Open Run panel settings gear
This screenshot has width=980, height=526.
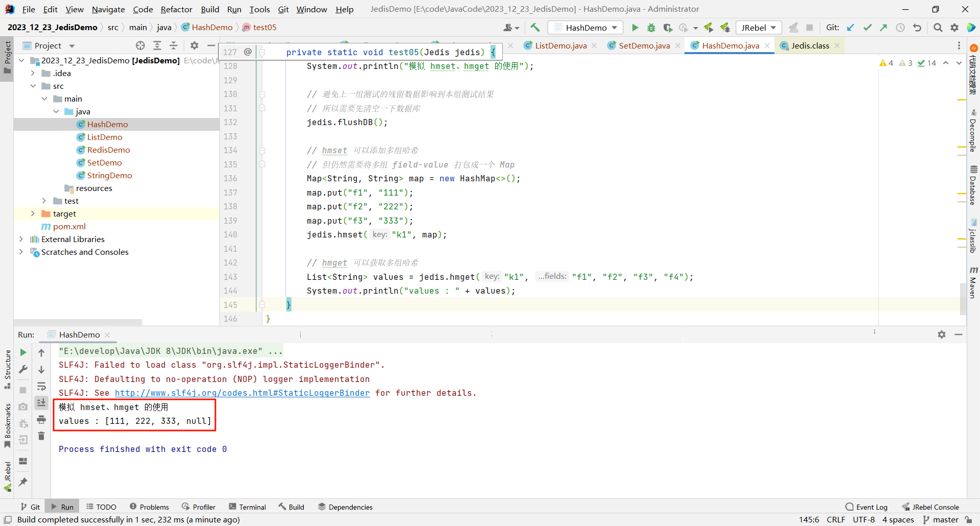[942, 334]
